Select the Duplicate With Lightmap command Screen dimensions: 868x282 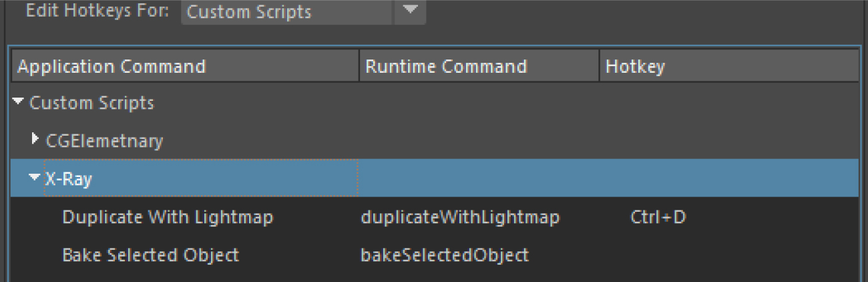click(x=168, y=217)
